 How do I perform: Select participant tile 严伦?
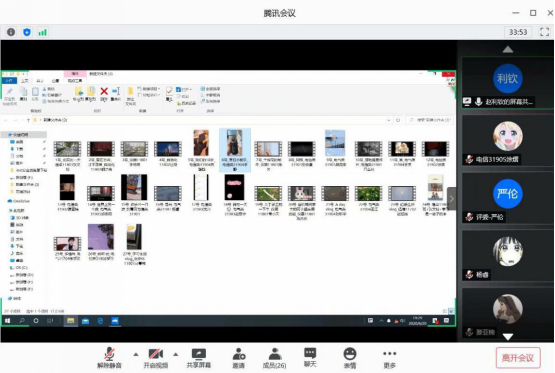[x=508, y=198]
